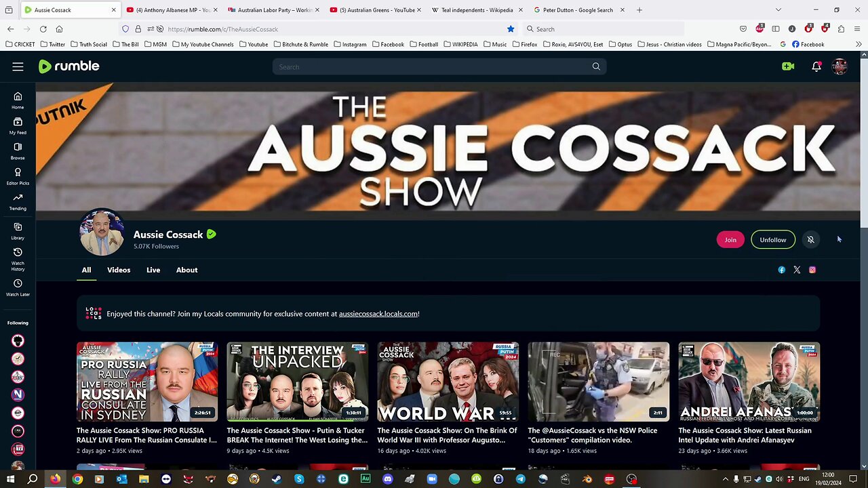Click the Rumble search input field

431,66
